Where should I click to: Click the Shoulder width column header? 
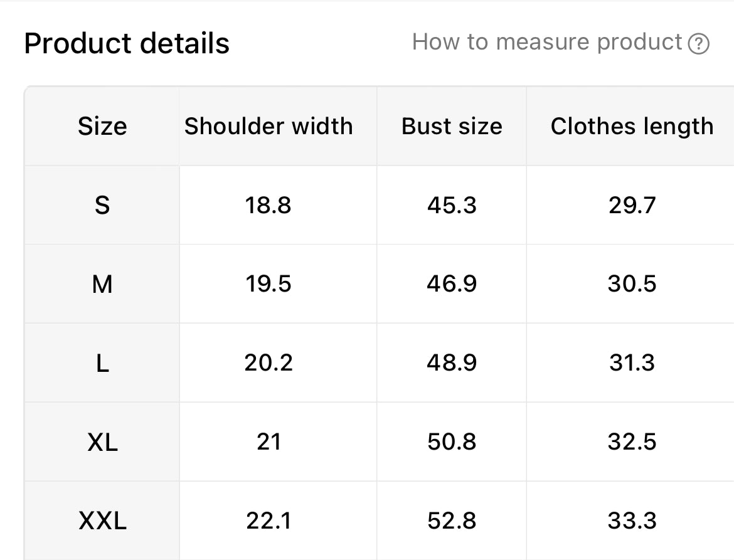point(269,126)
